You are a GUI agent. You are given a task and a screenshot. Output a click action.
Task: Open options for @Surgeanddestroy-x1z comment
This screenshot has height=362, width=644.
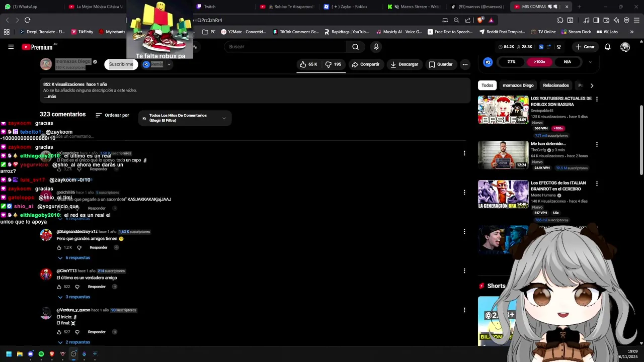(x=464, y=231)
